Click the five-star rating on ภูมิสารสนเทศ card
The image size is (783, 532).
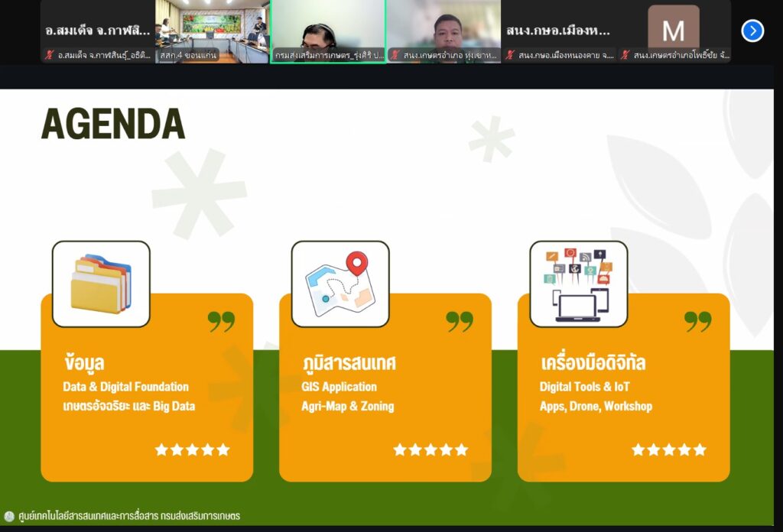[430, 449]
